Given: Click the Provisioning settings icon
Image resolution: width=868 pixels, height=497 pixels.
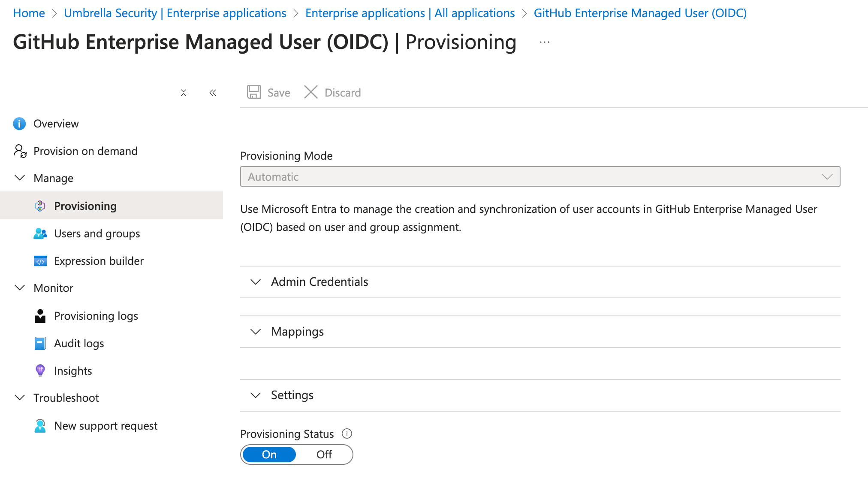Looking at the screenshot, I should click(x=40, y=205).
